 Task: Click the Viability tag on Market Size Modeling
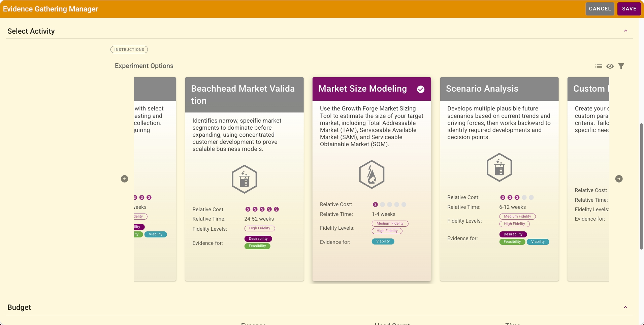point(383,241)
